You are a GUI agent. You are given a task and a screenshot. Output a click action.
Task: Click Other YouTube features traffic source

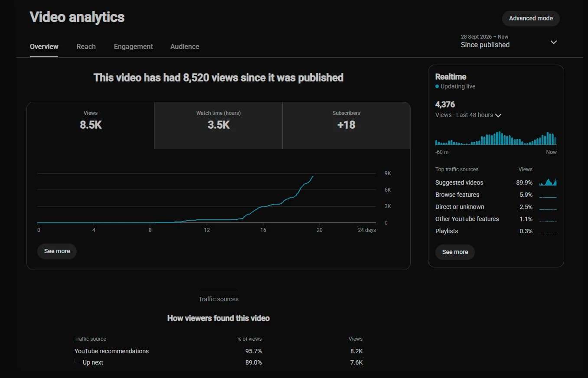(x=467, y=219)
